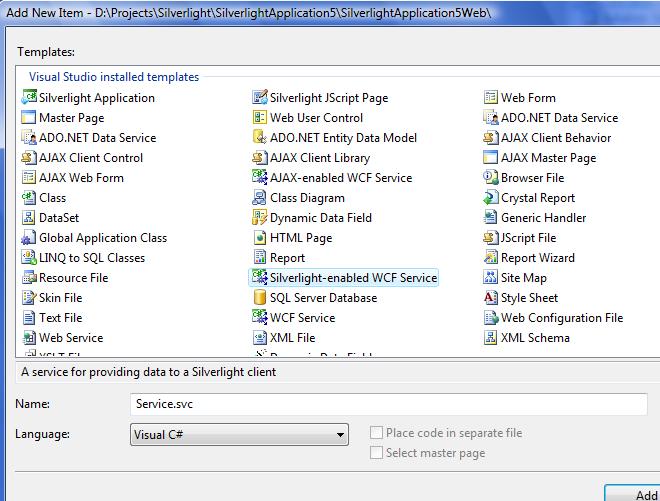Select the Site Map icon
The width and height of the screenshot is (660, 501).
[491, 277]
